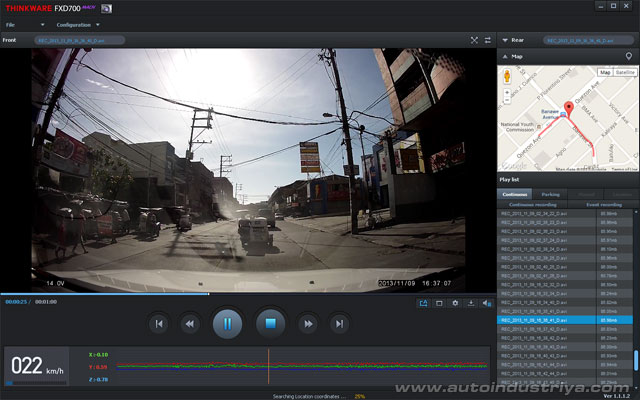Pause playback with the pause button
640x400 pixels.
click(227, 324)
